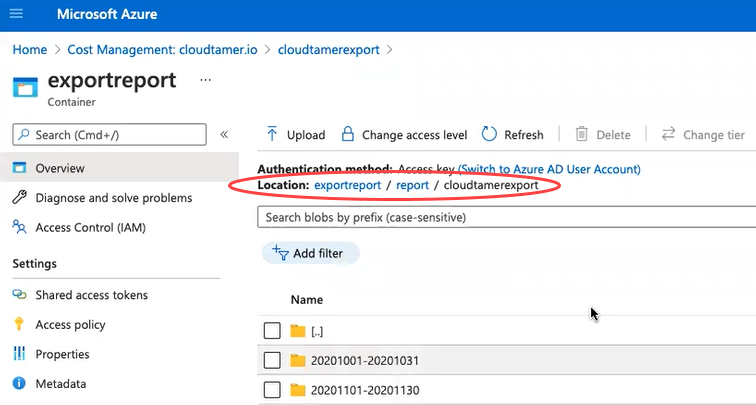
Task: Open the 20201001-20201031 folder name
Action: pyautogui.click(x=365, y=361)
